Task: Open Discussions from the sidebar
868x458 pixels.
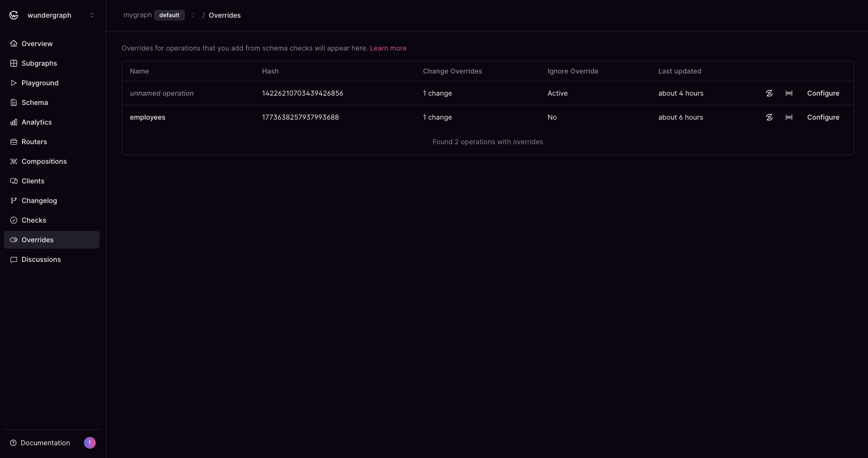Action: click(x=41, y=259)
